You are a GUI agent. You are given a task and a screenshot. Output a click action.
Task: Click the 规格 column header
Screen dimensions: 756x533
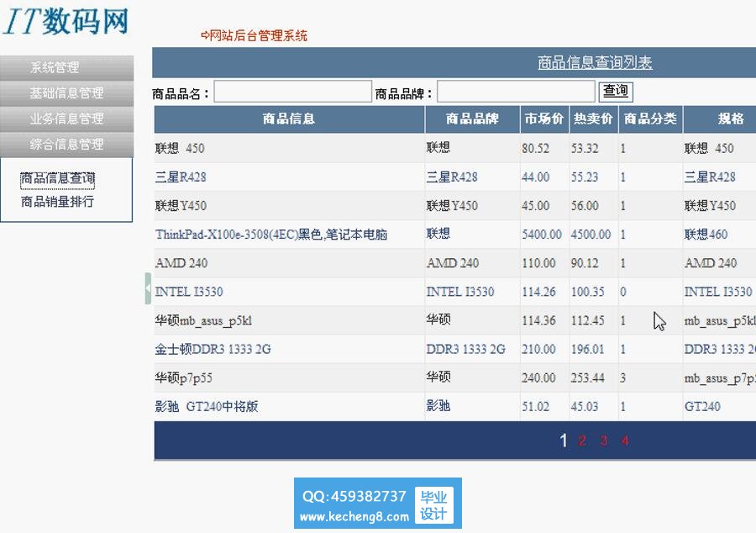point(731,119)
